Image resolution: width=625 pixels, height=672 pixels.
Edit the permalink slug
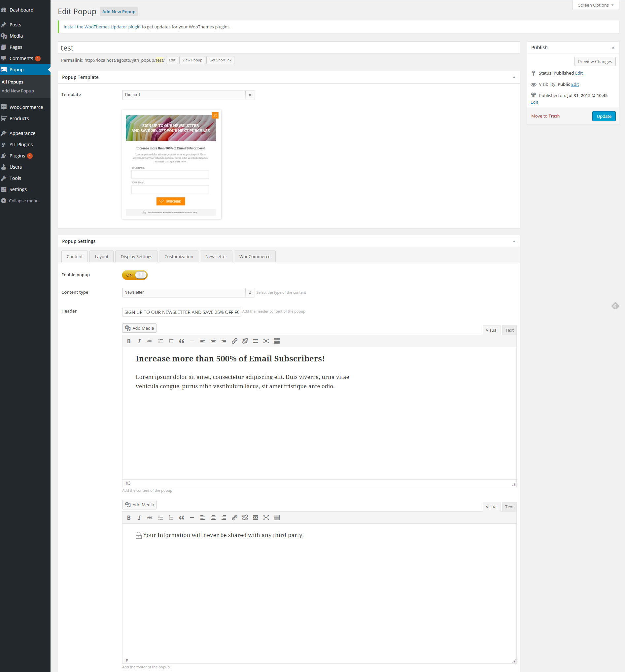click(x=172, y=60)
